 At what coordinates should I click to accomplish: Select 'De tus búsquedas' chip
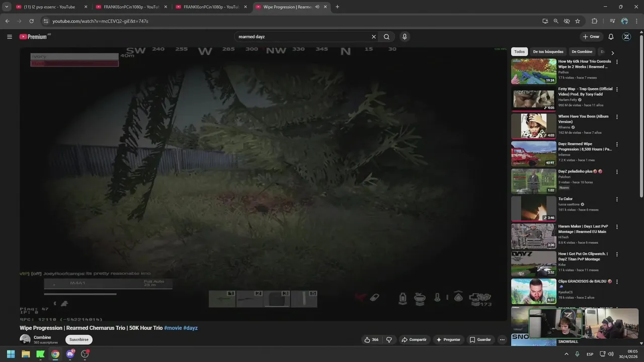(548, 52)
